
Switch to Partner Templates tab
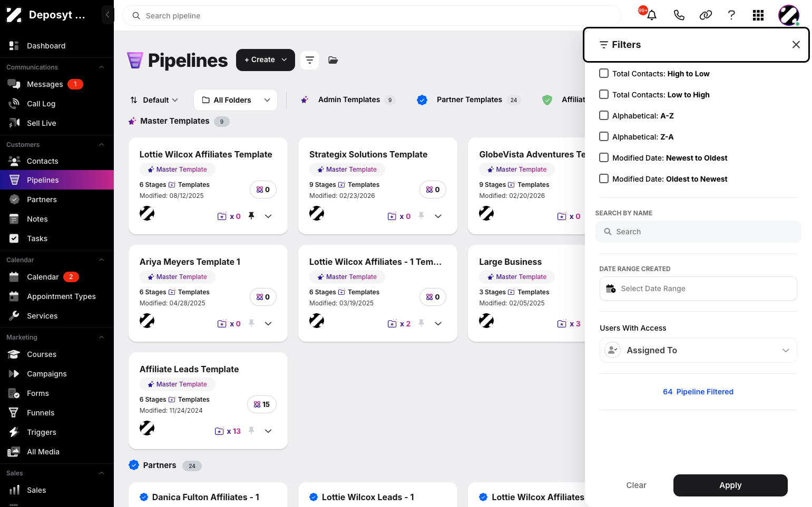click(468, 100)
